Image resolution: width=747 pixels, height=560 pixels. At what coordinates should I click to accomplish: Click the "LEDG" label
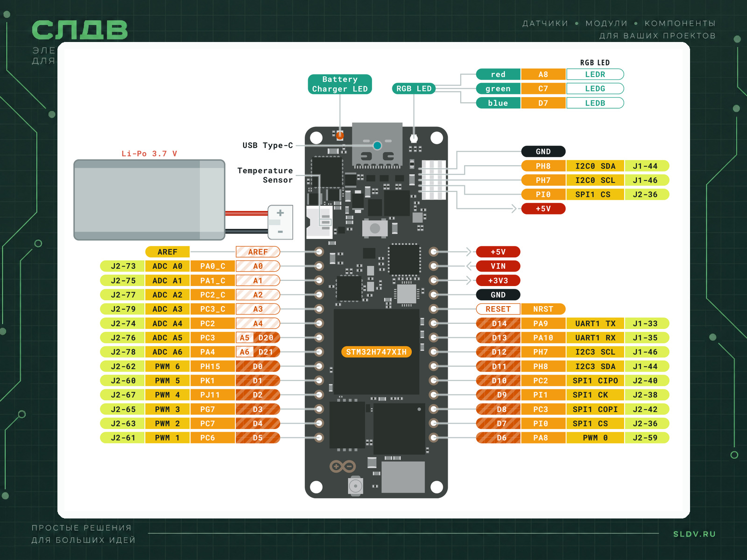tap(595, 89)
